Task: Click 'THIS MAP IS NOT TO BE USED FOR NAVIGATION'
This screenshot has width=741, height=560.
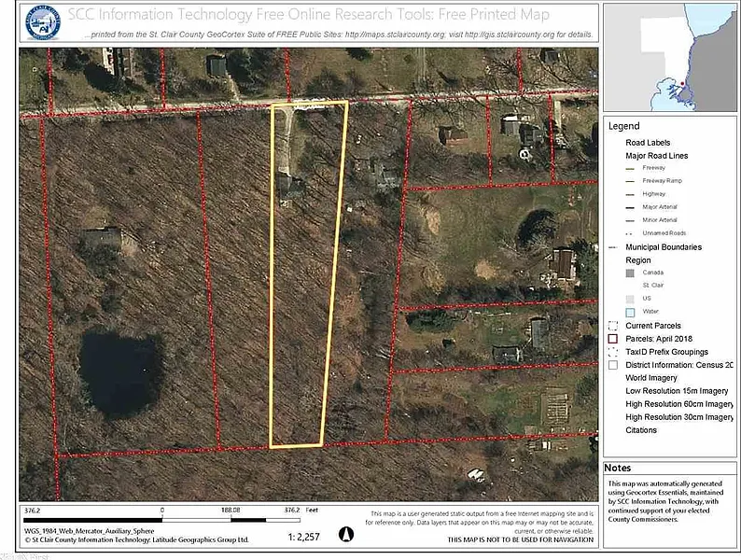Action: 521,539
